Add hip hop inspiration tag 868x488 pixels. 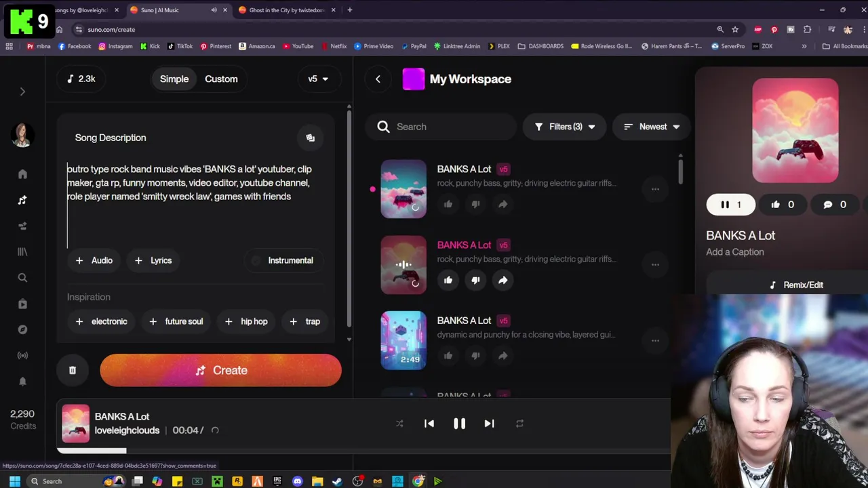pos(246,321)
